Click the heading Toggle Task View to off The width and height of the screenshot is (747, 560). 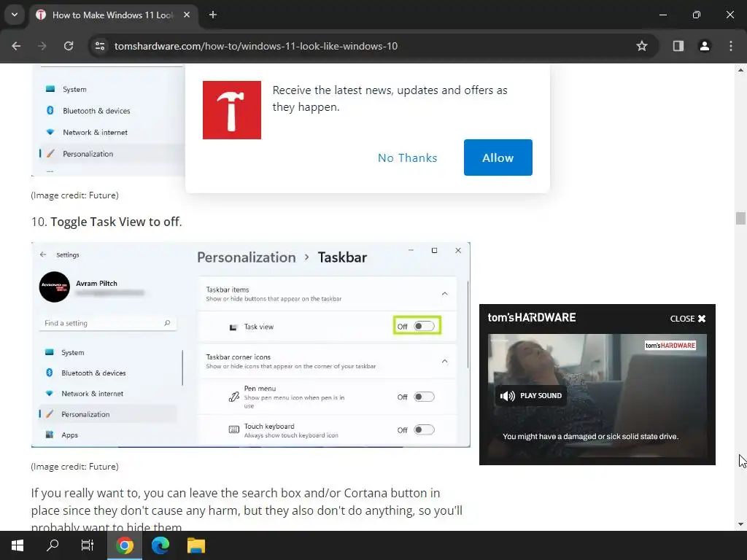coord(116,222)
